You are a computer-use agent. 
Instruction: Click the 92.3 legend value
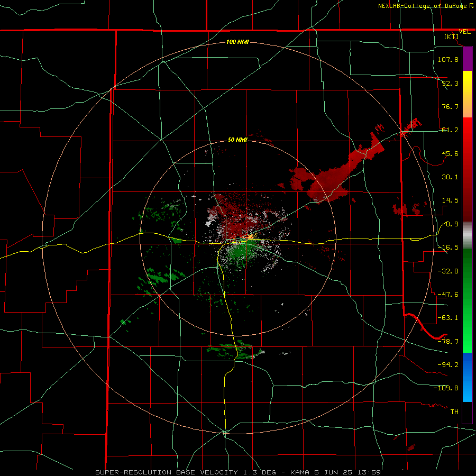450,83
